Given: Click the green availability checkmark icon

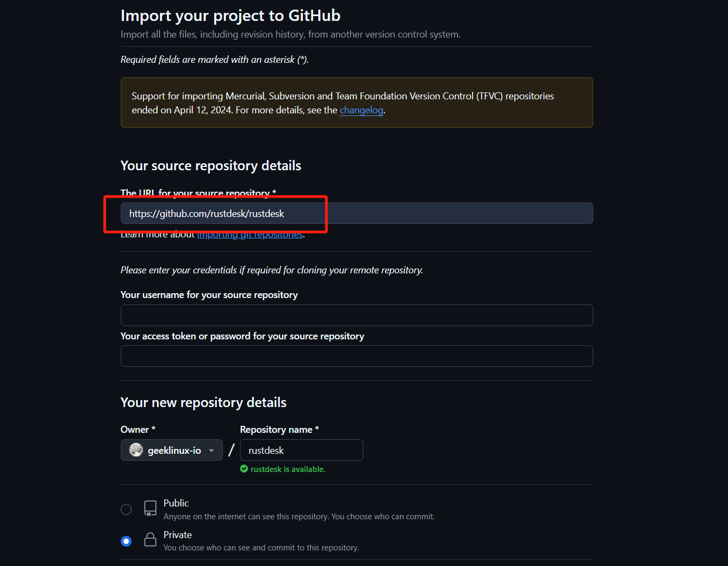Looking at the screenshot, I should coord(244,469).
